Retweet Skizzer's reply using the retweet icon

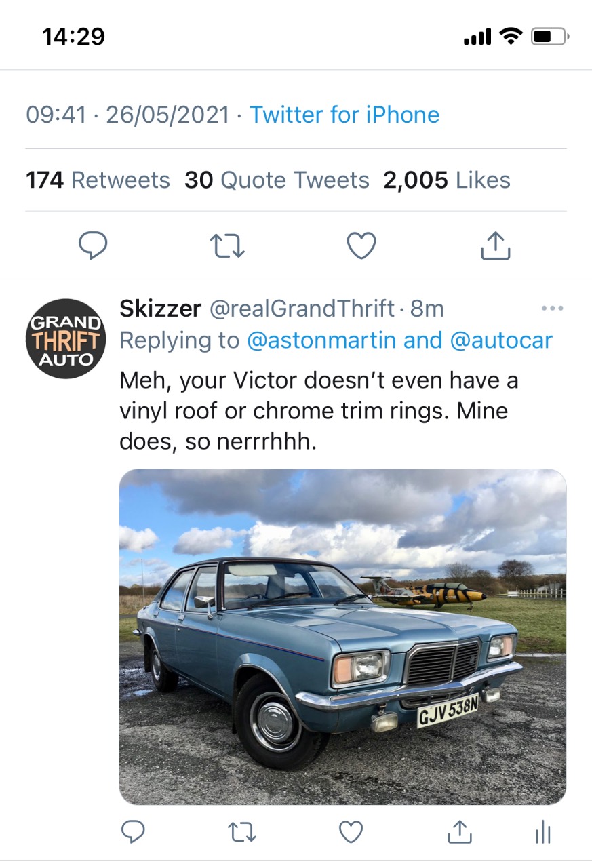pos(242,831)
